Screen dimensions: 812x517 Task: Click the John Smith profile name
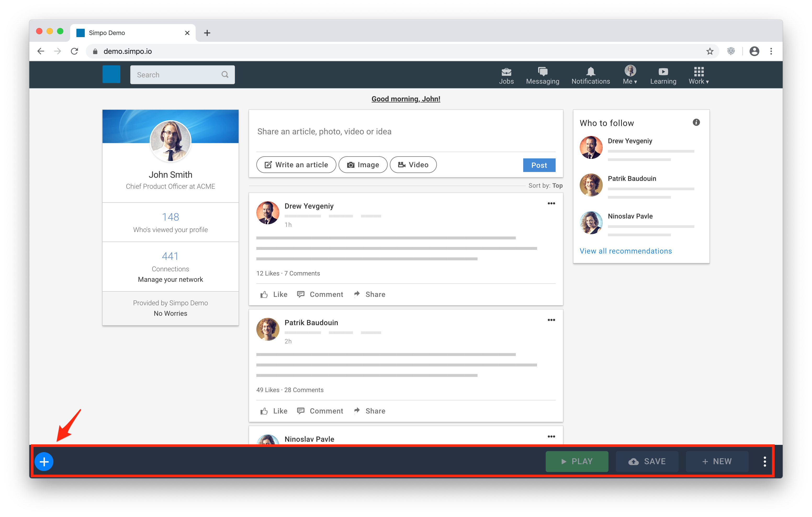click(x=170, y=175)
